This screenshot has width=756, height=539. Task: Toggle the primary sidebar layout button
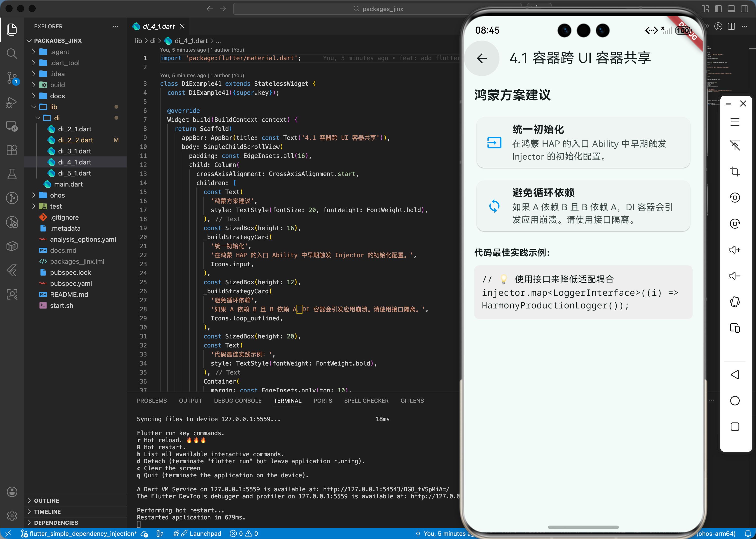(x=718, y=9)
